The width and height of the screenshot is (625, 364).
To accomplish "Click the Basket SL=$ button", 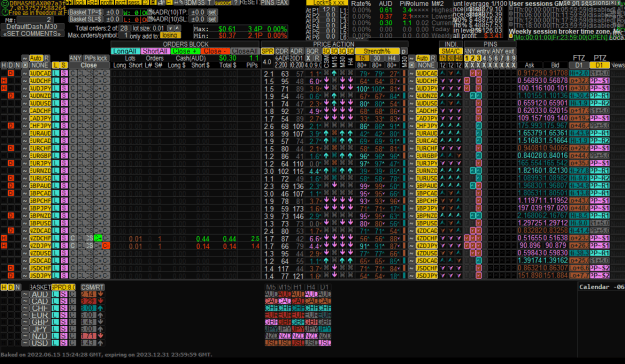I will (86, 19).
